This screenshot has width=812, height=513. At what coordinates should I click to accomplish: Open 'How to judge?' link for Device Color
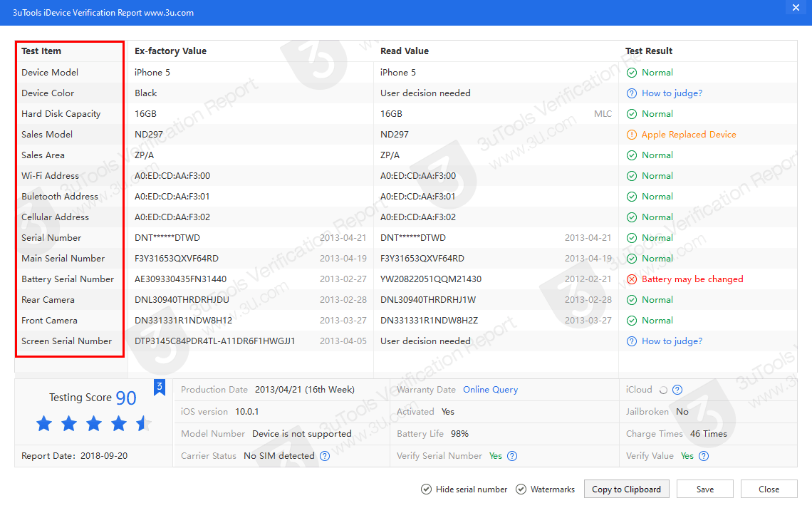(672, 93)
